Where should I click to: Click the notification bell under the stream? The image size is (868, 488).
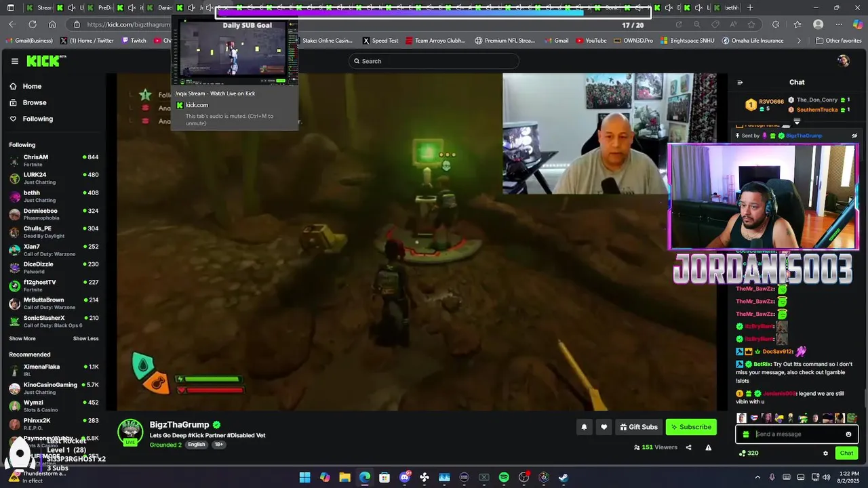tap(584, 427)
